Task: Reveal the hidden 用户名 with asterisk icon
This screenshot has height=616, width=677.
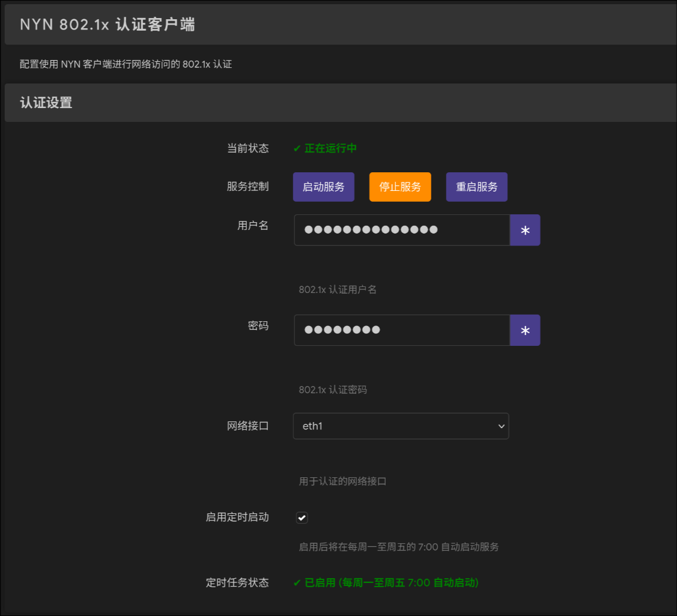Action: pyautogui.click(x=524, y=231)
